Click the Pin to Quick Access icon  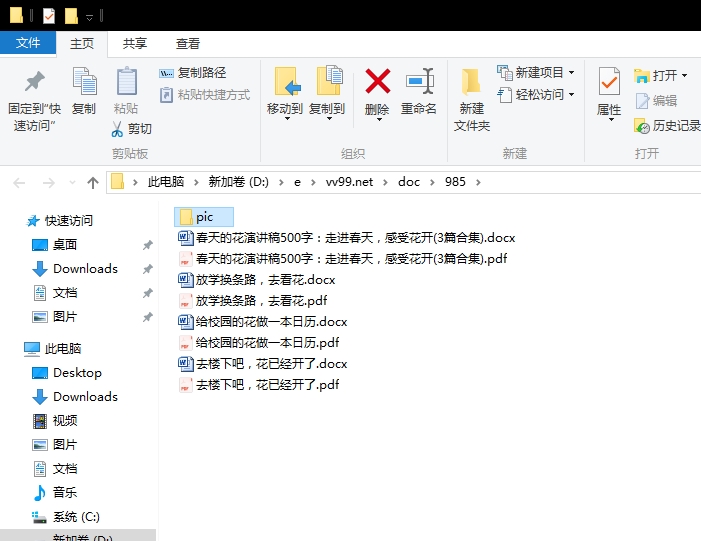tap(34, 81)
